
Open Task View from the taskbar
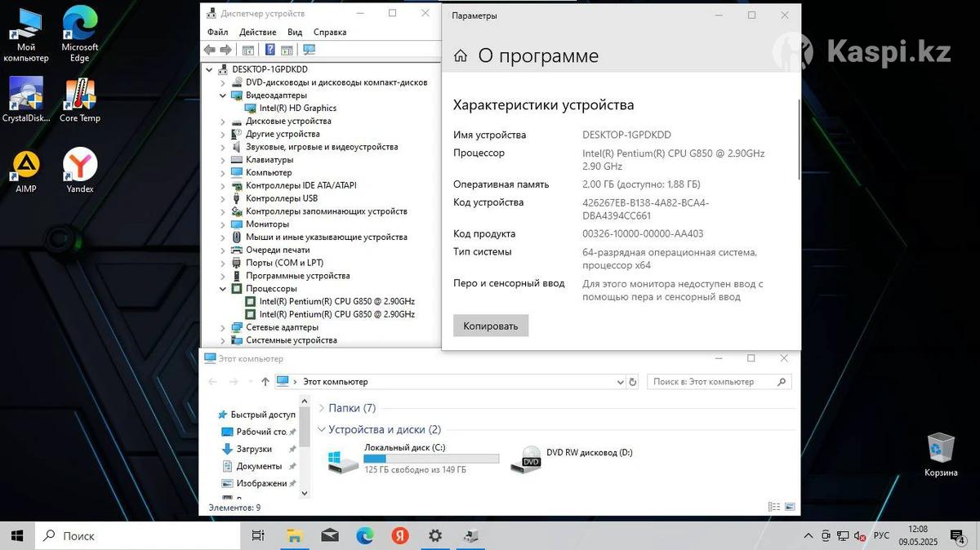258,535
